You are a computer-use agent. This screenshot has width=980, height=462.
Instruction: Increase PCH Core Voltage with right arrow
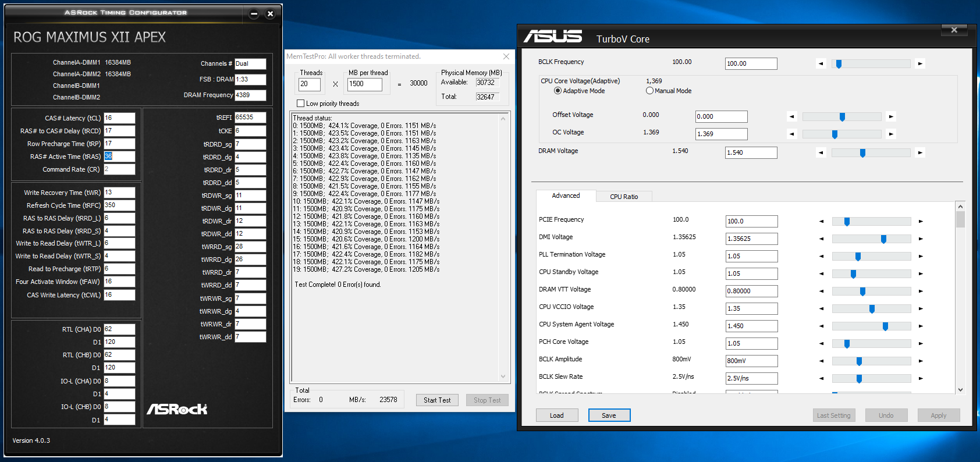pos(921,343)
